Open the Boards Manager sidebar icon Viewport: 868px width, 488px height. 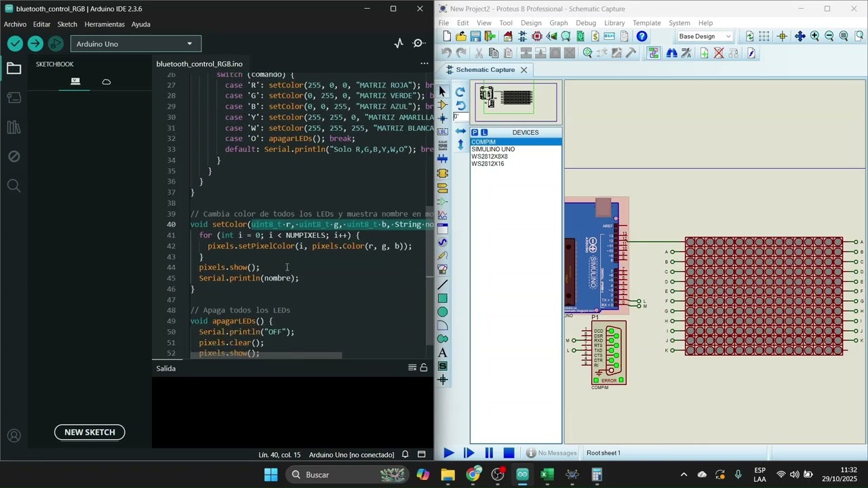[x=14, y=98]
